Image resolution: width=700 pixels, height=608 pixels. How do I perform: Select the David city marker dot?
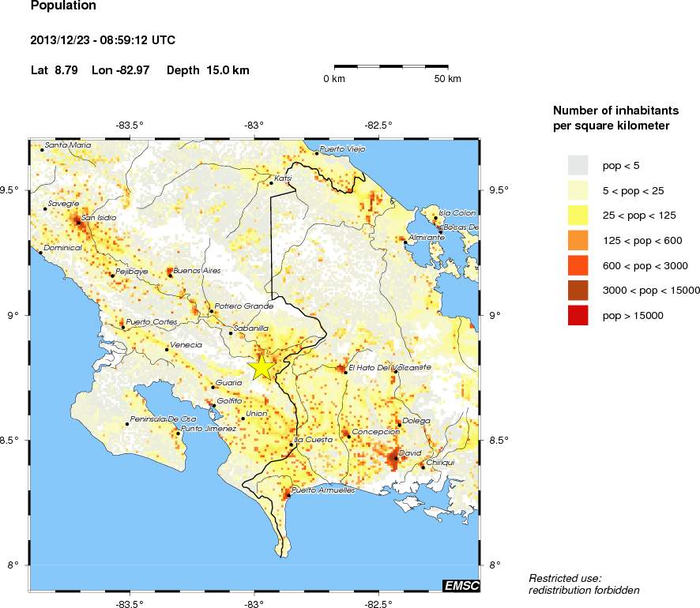[x=396, y=458]
